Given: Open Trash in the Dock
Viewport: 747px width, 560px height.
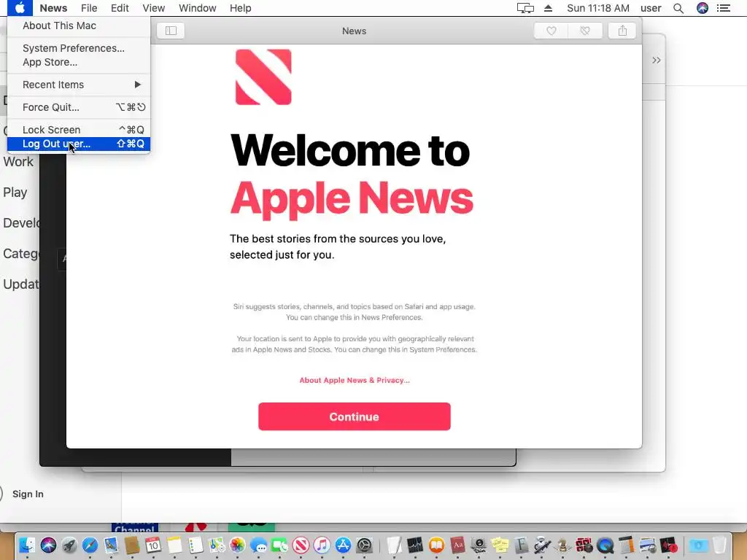Looking at the screenshot, I should pyautogui.click(x=719, y=545).
